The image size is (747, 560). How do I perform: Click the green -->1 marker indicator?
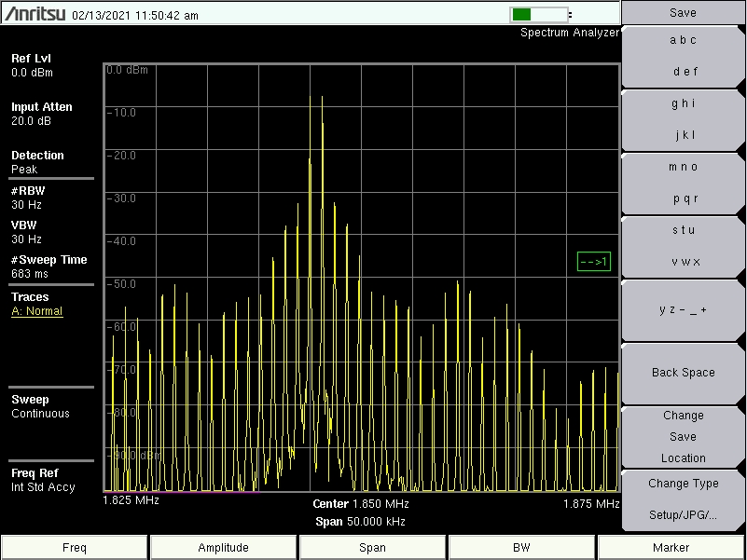tap(594, 262)
